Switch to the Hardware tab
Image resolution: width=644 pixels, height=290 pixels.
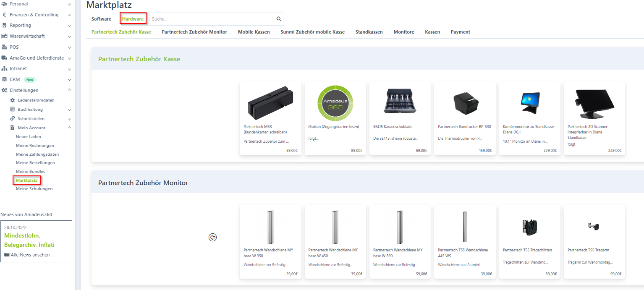click(133, 19)
